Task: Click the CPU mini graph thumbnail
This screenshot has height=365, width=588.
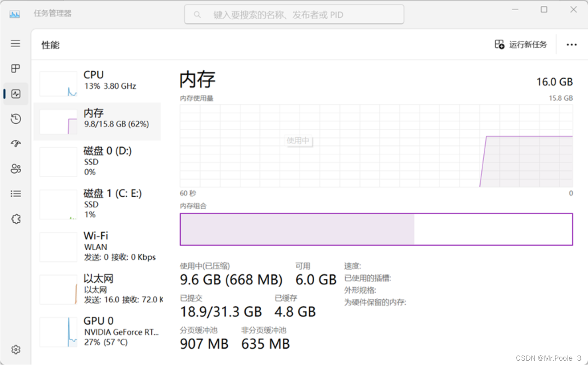Action: coord(58,84)
